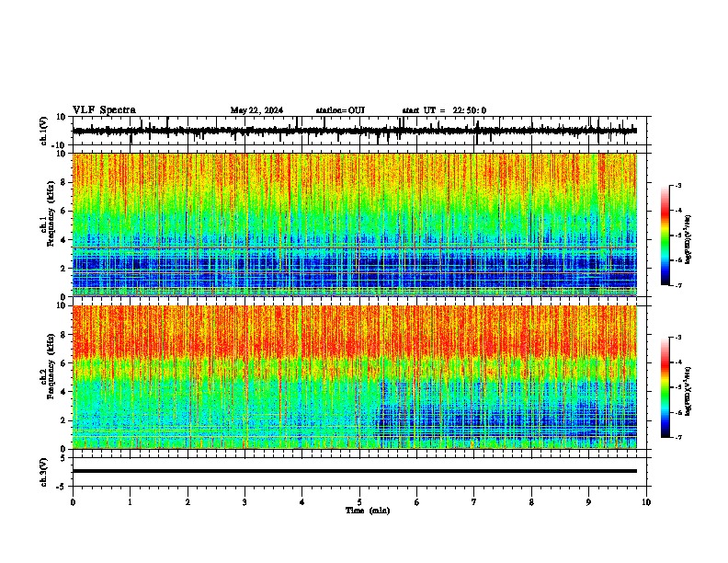This screenshot has width=728, height=563.
Task: Click the "-7" label on ch.1 colorbar
Action: [677, 285]
